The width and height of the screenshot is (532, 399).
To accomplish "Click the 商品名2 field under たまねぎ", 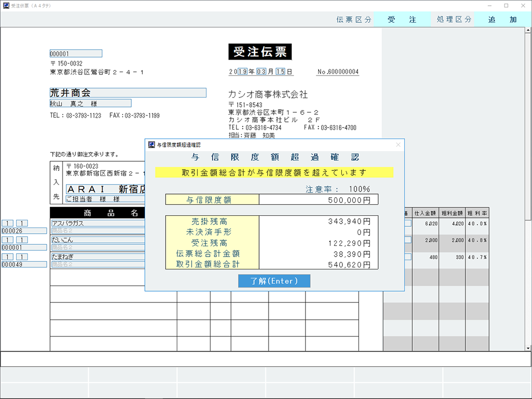I will point(98,265).
